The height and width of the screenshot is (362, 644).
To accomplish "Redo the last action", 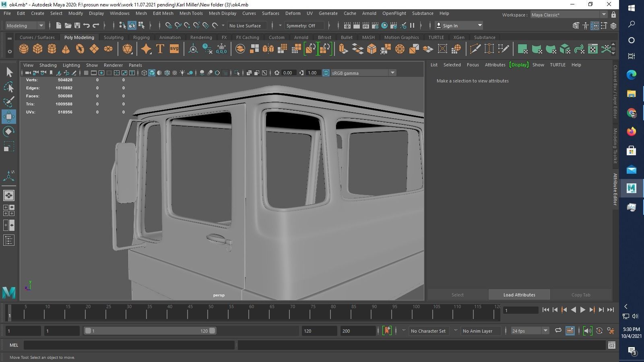I will (x=96, y=25).
